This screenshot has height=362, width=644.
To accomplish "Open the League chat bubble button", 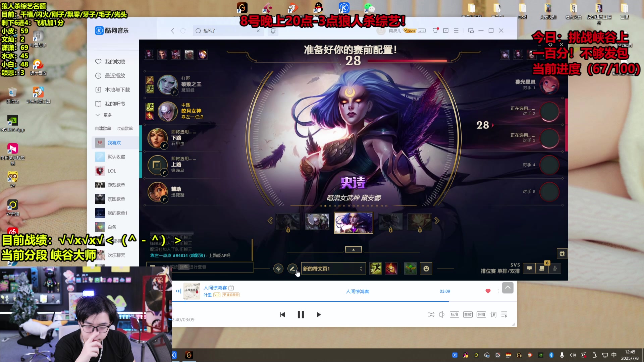I will [529, 268].
